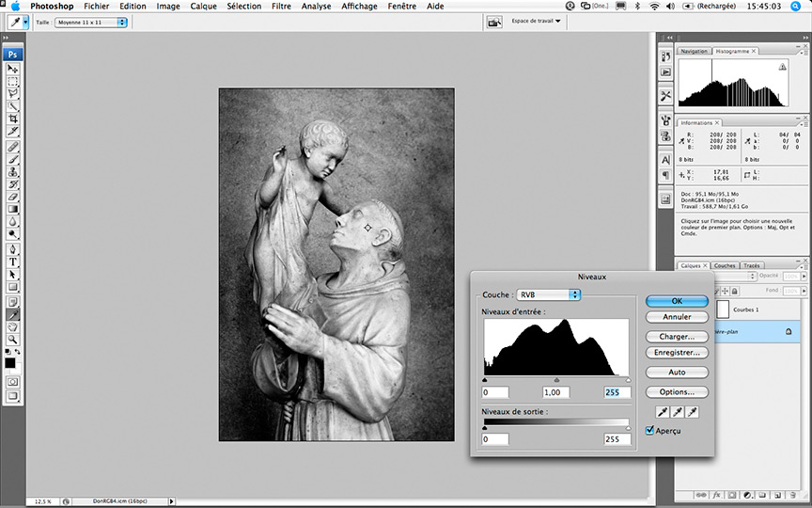Select the Path Selection tool

coord(12,274)
